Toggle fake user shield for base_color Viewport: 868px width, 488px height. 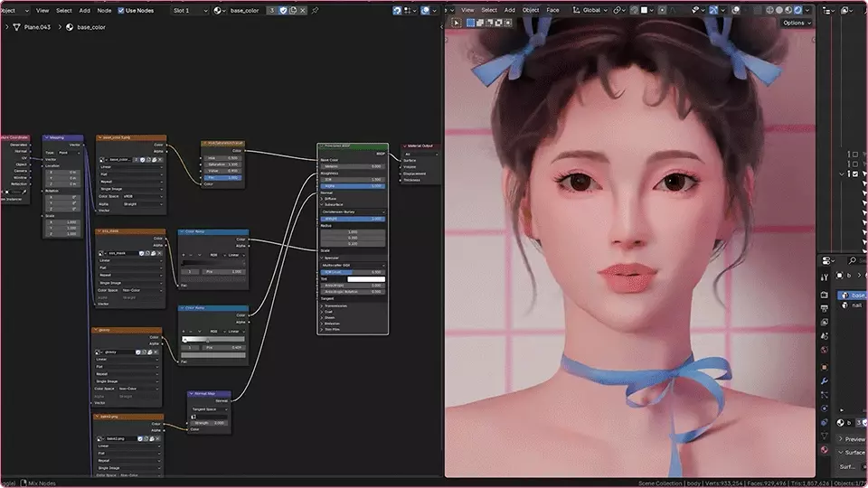(283, 11)
